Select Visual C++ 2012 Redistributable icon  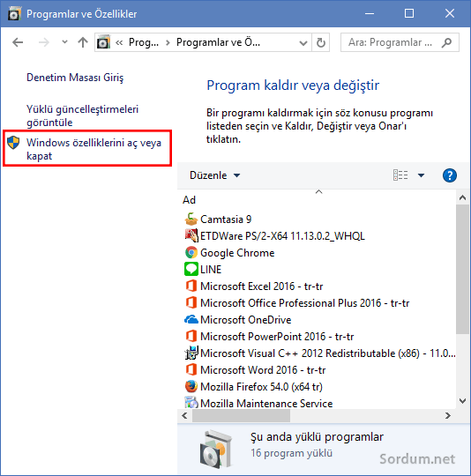coord(191,353)
